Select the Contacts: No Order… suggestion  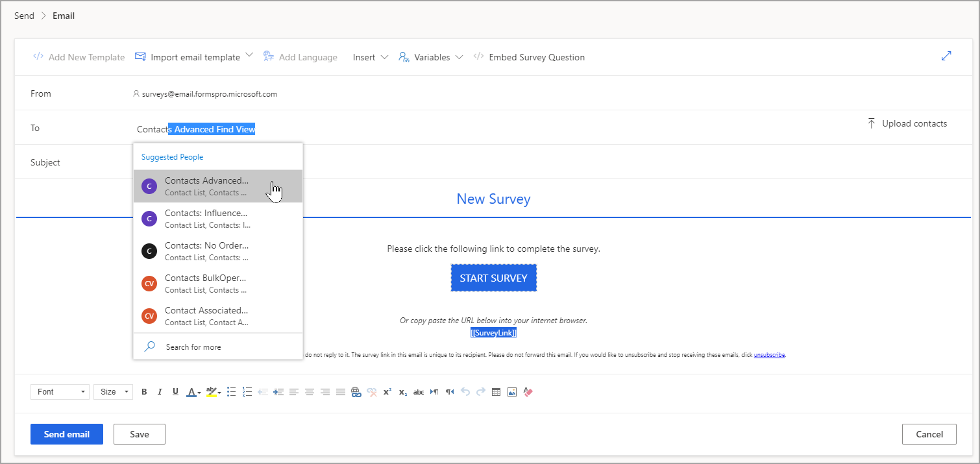click(x=218, y=251)
